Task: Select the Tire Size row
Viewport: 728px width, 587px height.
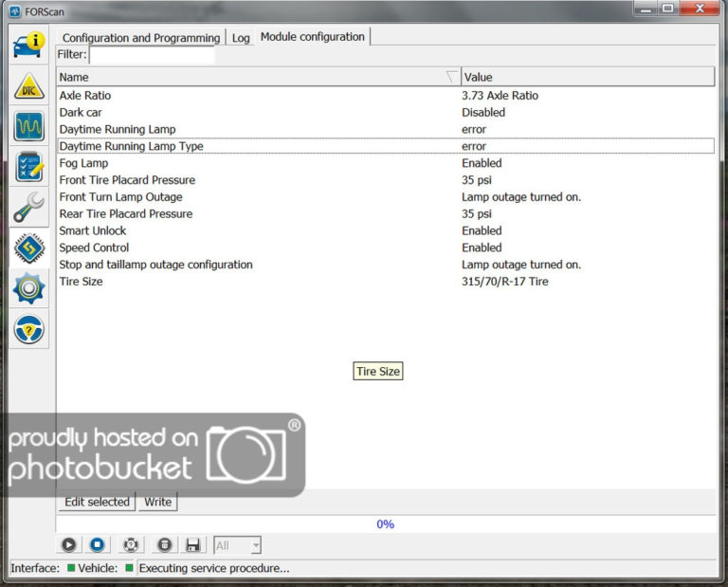Action: point(386,282)
